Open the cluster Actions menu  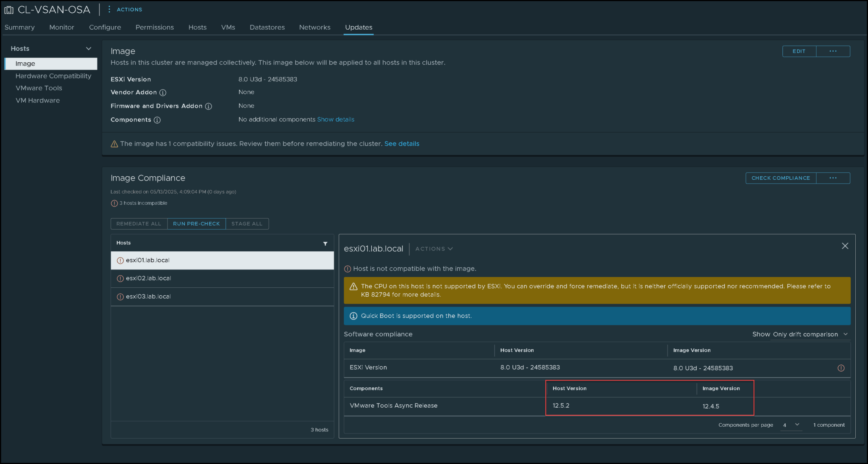click(125, 9)
